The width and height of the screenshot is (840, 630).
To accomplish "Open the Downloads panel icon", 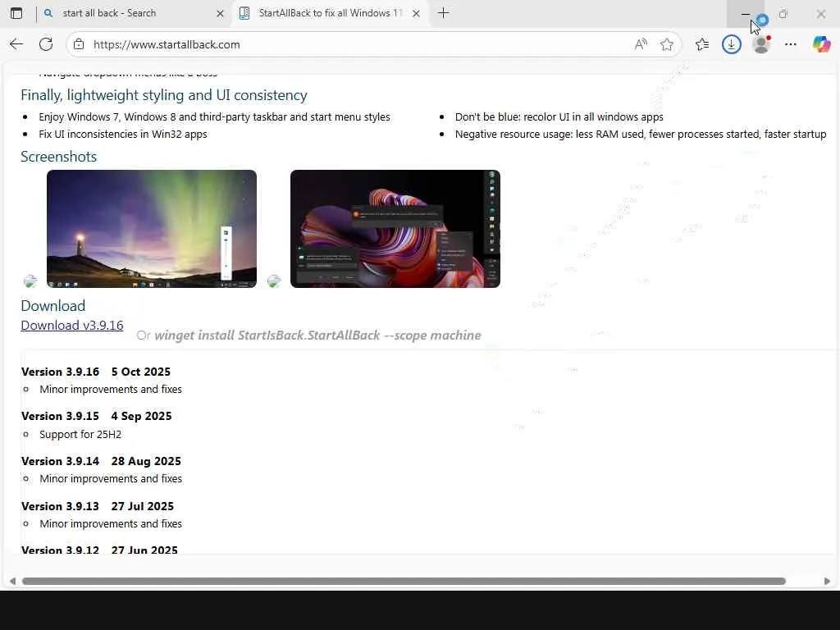I will click(x=731, y=44).
